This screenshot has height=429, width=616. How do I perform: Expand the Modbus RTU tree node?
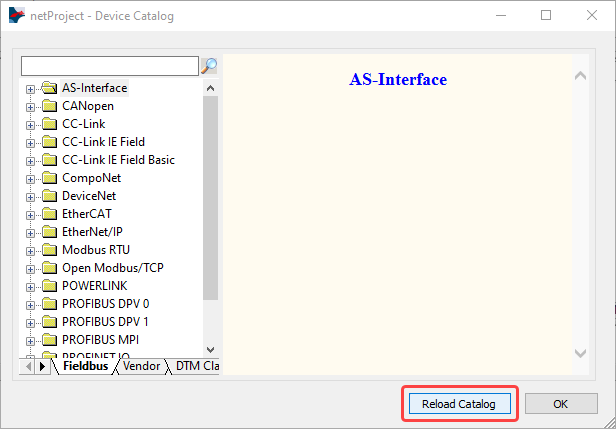[30, 251]
